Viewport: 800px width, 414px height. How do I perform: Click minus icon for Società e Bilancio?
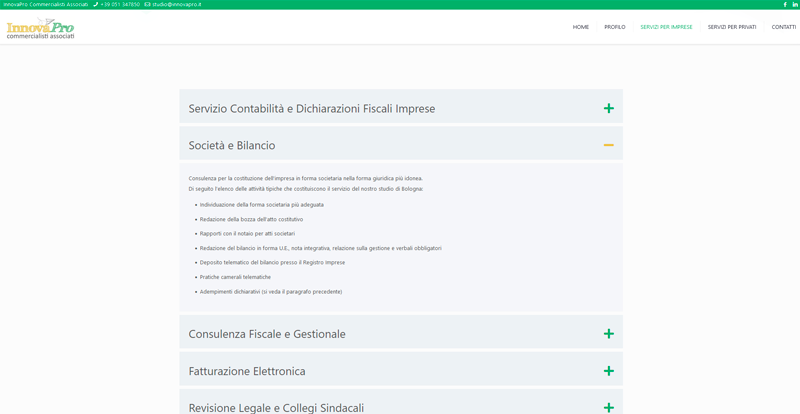tap(608, 145)
